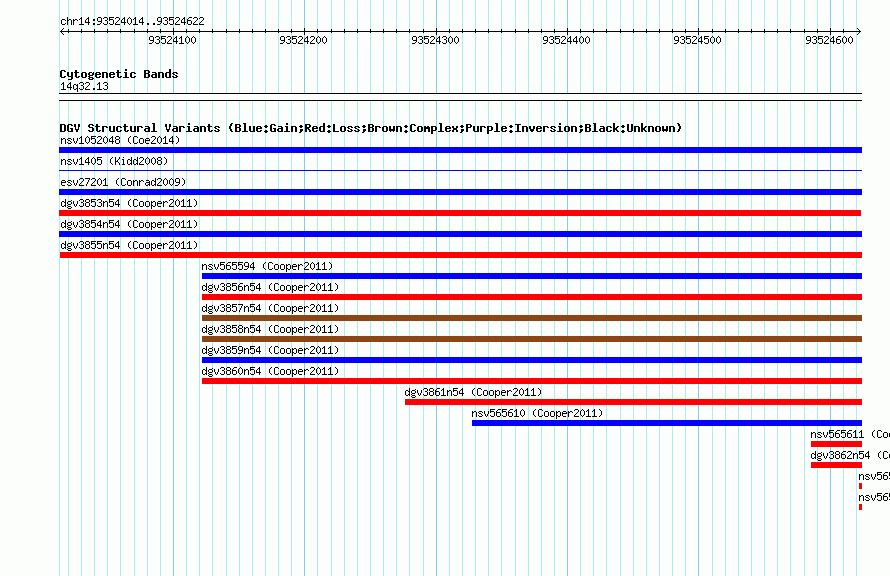Viewport: 890px width, 576px height.
Task: Click the blue gain bar for dgv3854n54
Action: tap(460, 234)
